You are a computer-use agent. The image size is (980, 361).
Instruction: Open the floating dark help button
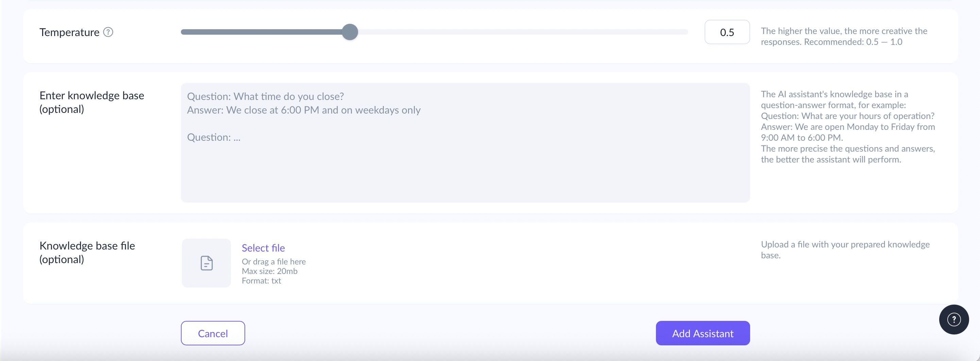tap(954, 320)
